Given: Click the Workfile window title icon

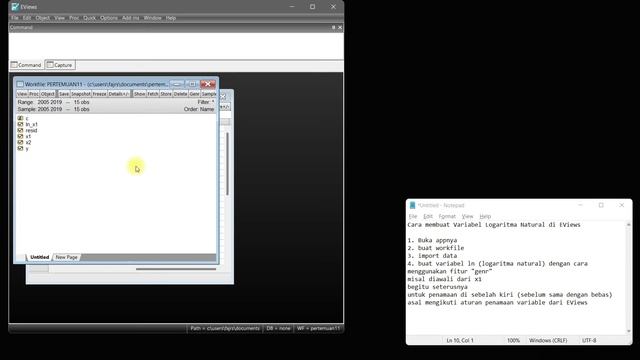Looking at the screenshot, I should point(20,84).
